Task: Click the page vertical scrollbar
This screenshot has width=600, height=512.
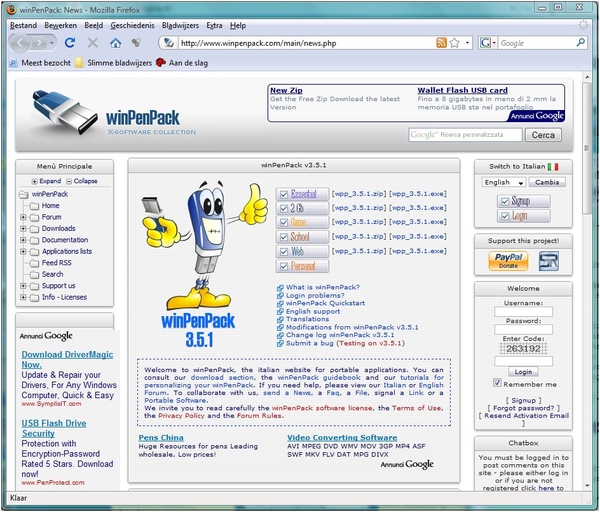Action: pos(587,148)
